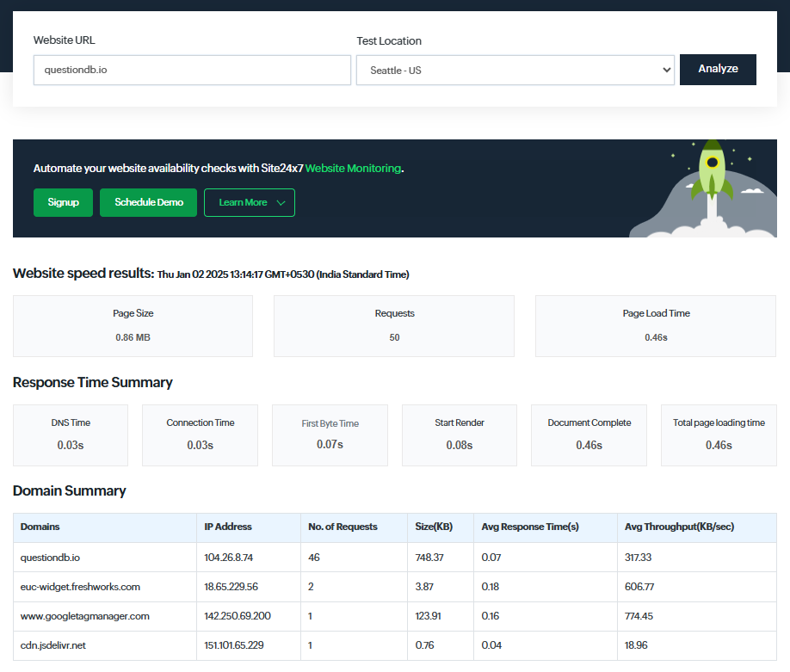Click the Start Render card
Screen dimensions: 790x672
(x=460, y=435)
